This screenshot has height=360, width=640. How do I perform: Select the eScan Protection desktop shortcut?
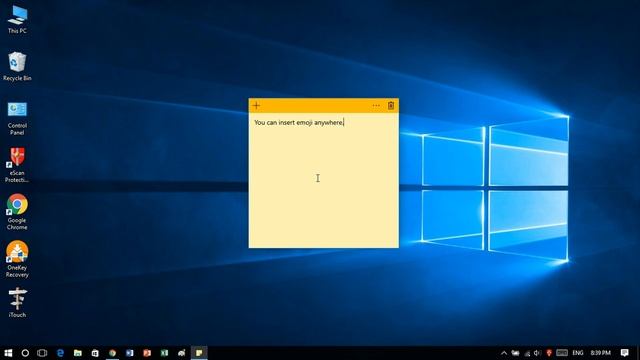click(x=17, y=165)
